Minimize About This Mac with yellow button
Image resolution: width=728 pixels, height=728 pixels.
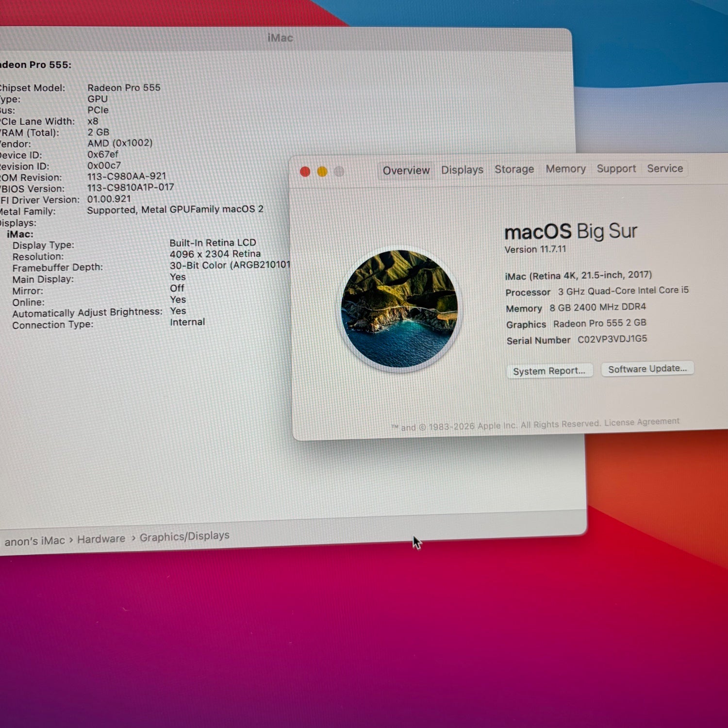pyautogui.click(x=322, y=172)
